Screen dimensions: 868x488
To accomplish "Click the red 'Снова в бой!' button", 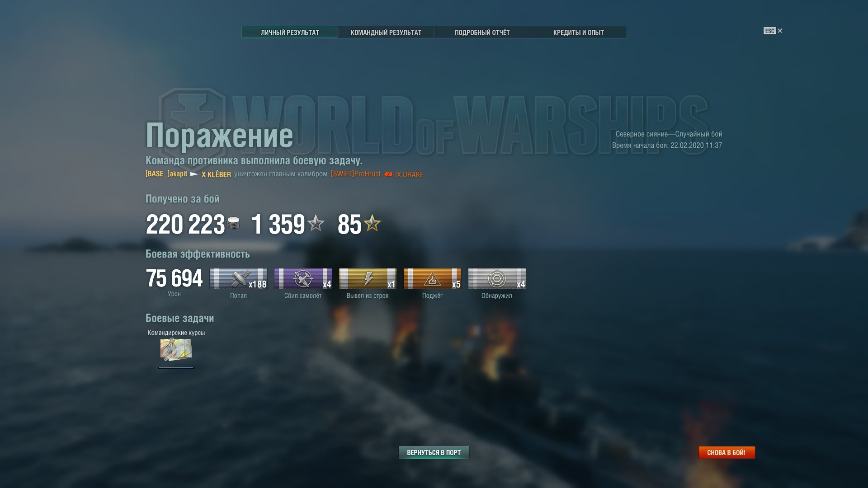I will 726,452.
